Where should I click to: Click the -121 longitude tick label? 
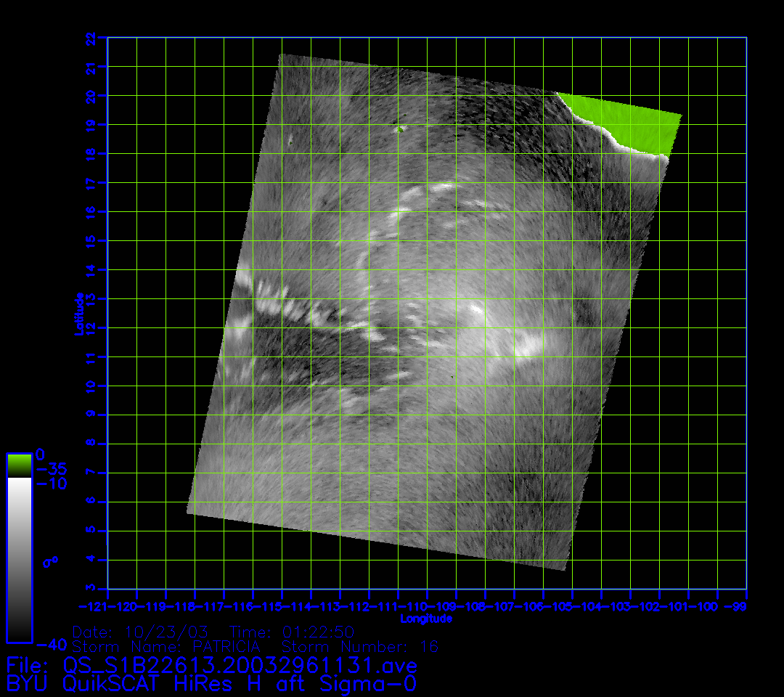pyautogui.click(x=92, y=606)
